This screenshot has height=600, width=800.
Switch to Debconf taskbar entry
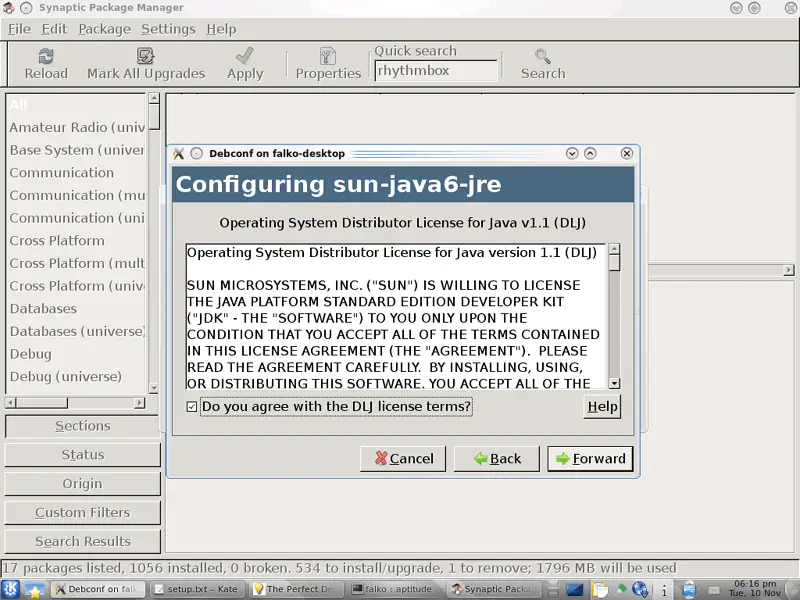coord(99,589)
